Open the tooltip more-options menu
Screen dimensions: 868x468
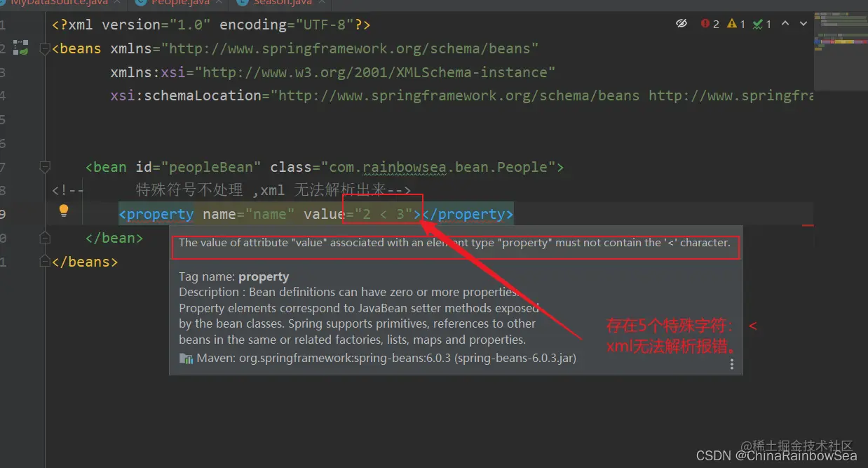tap(731, 364)
